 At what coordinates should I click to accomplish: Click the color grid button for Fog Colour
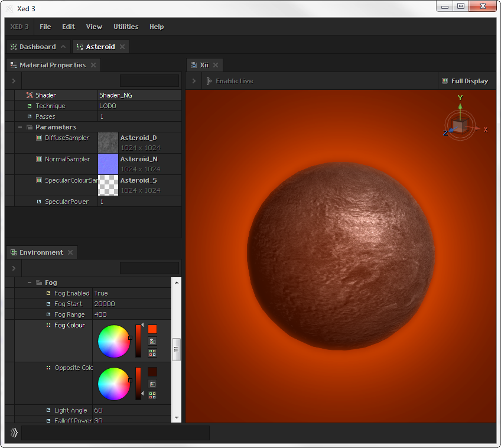tap(152, 353)
